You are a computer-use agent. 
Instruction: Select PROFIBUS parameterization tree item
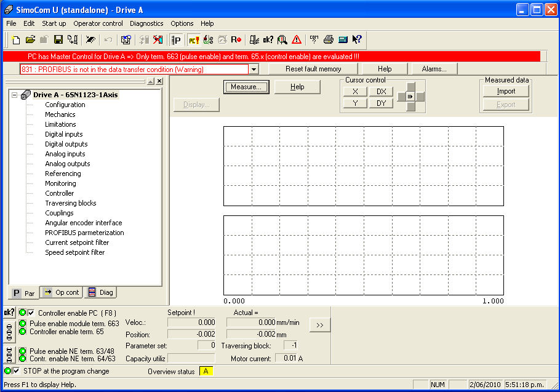point(84,233)
